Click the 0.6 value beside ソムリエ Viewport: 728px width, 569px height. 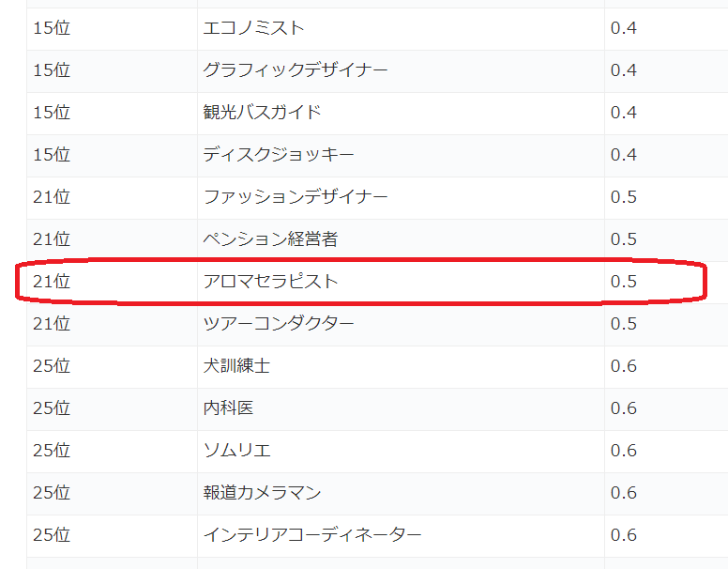click(624, 451)
